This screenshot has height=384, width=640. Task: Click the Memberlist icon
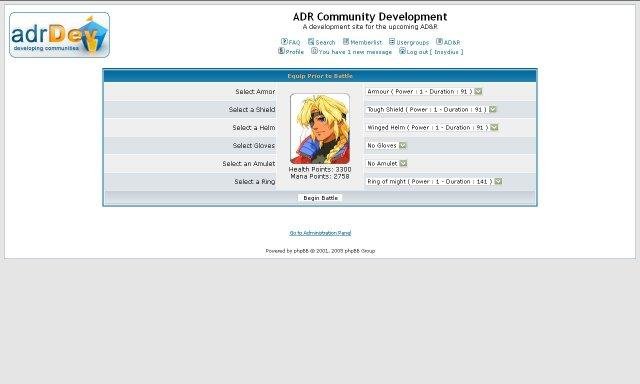(x=346, y=42)
